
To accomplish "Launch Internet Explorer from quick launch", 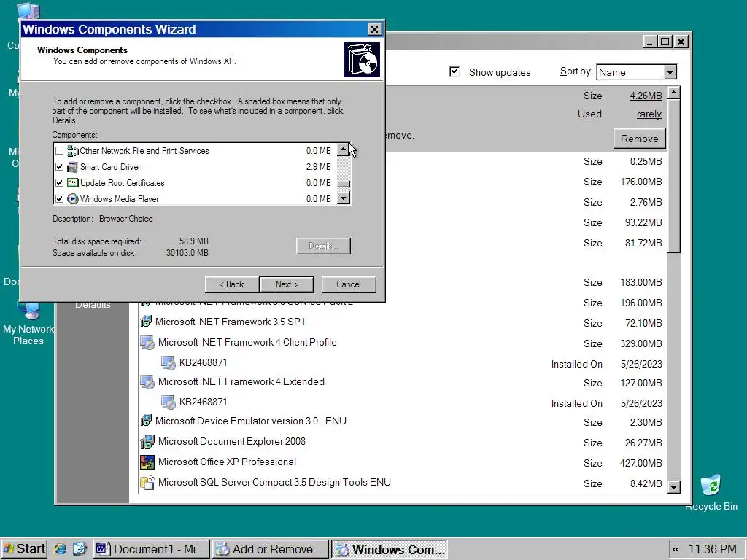I will [60, 549].
